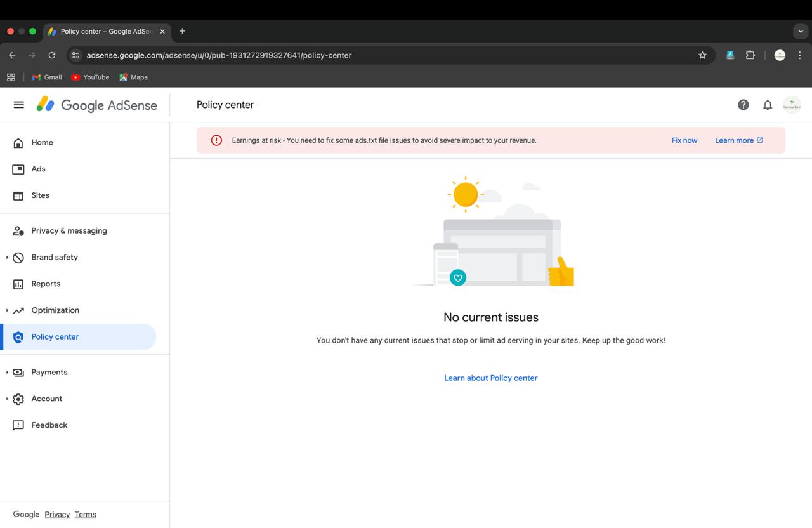The width and height of the screenshot is (812, 528).
Task: Open a new browser tab
Action: click(182, 31)
